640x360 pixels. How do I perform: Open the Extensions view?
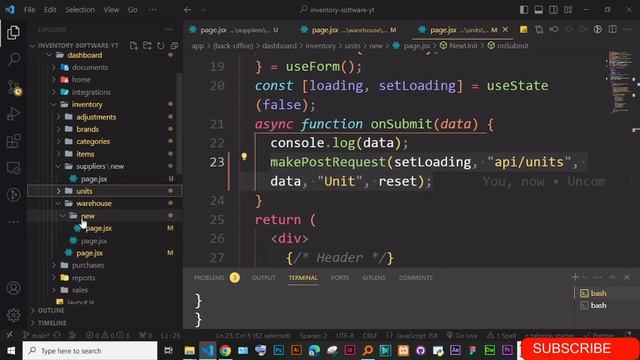(x=13, y=141)
